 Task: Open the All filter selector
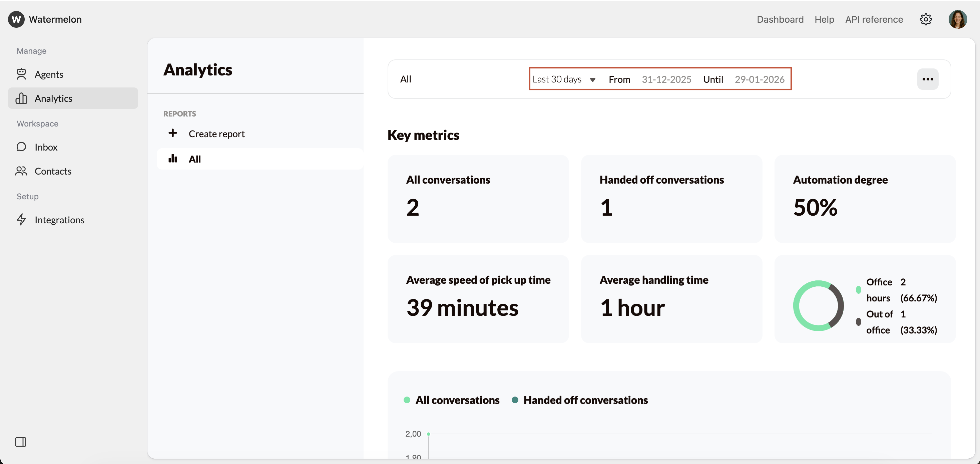coord(406,79)
